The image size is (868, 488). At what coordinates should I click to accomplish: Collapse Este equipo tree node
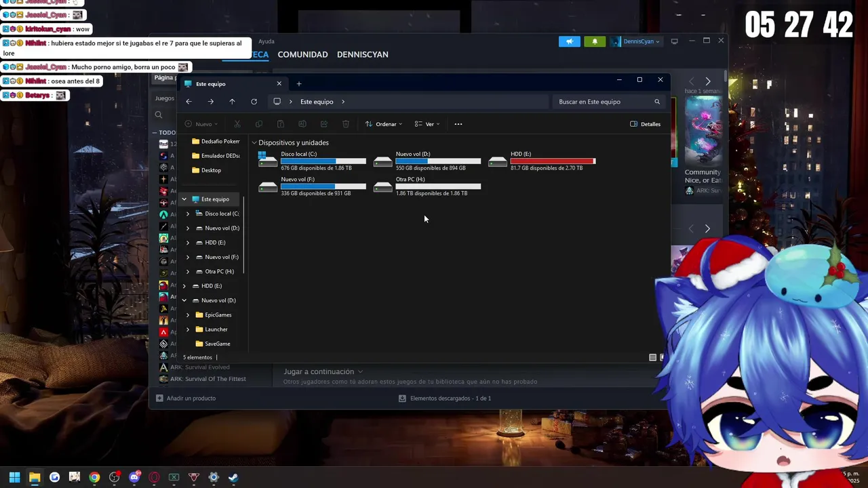[184, 199]
